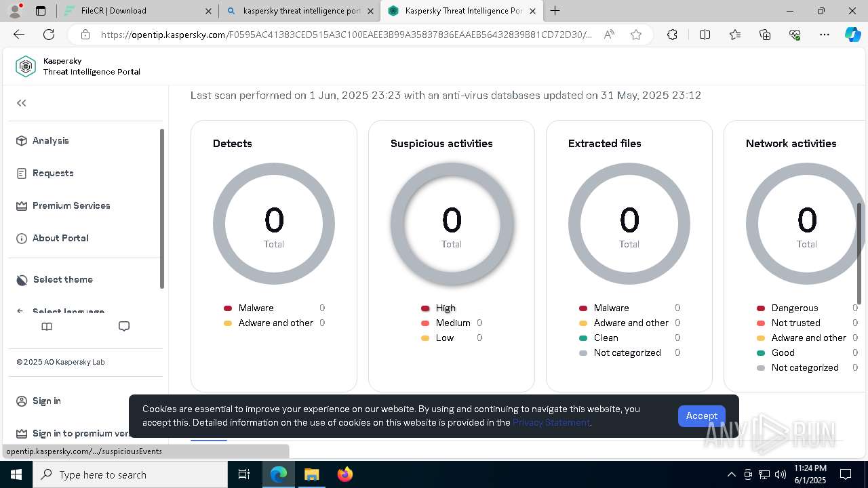Click the Detects donut chart
The image size is (868, 488).
[x=274, y=224]
